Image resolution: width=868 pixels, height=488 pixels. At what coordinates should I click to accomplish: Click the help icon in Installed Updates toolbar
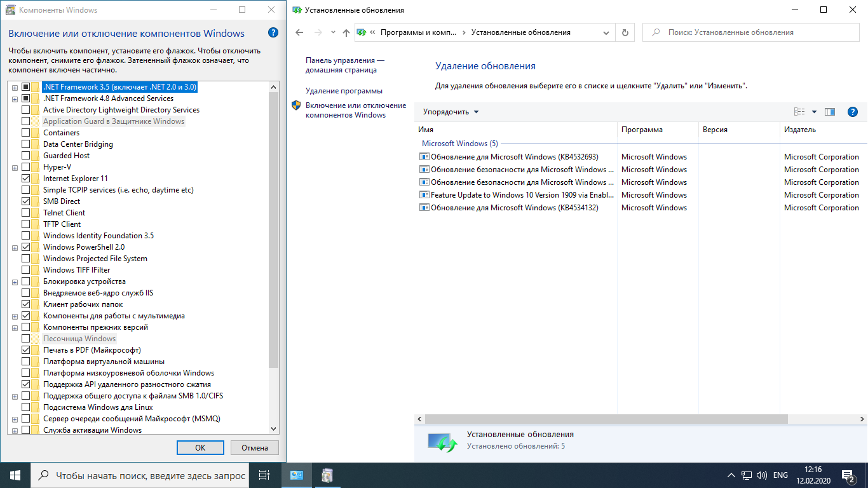point(853,112)
